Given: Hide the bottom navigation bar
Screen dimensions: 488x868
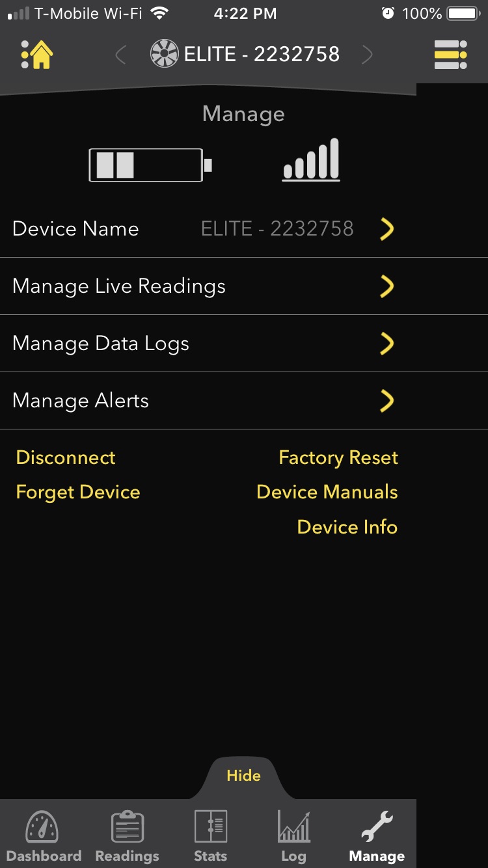Looking at the screenshot, I should pyautogui.click(x=243, y=776).
